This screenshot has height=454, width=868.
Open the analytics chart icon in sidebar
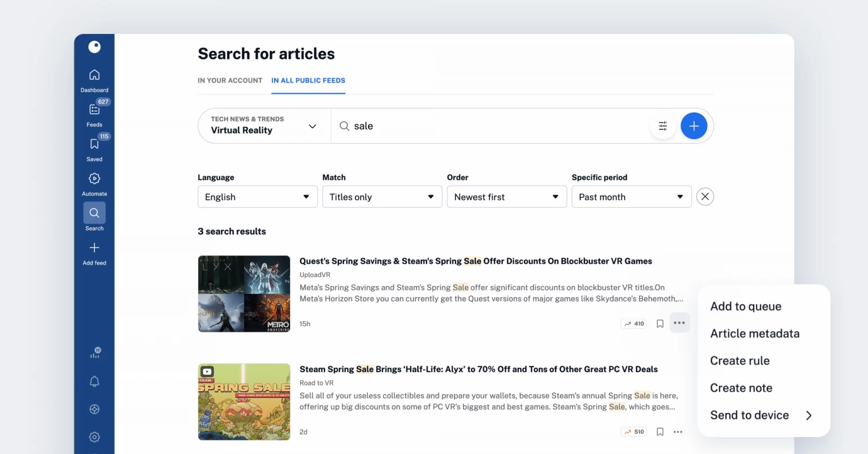(94, 353)
